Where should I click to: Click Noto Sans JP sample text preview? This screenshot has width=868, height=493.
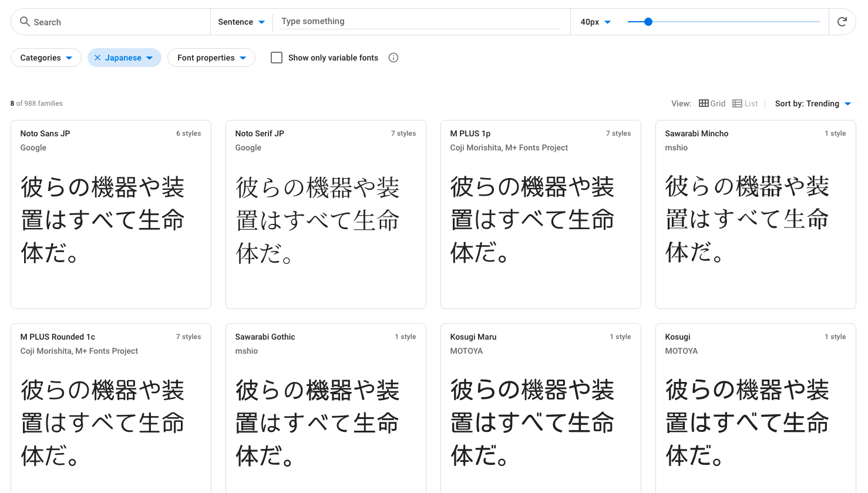pos(103,220)
